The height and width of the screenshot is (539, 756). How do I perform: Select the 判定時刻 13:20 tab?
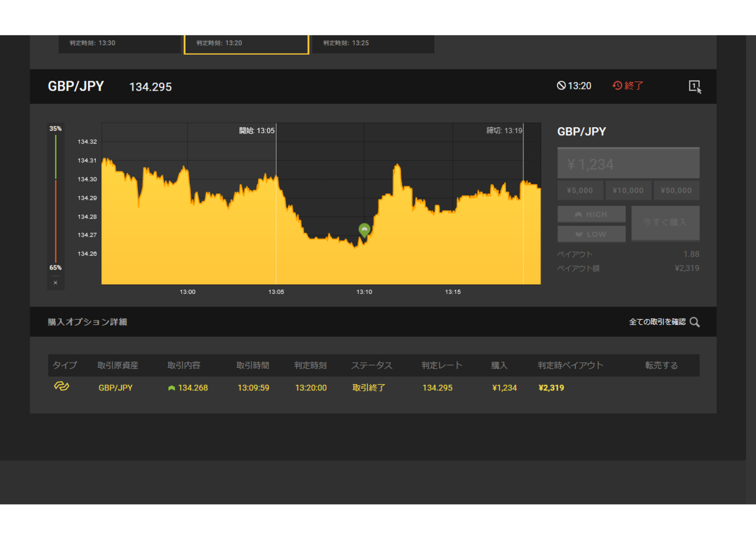click(x=246, y=43)
